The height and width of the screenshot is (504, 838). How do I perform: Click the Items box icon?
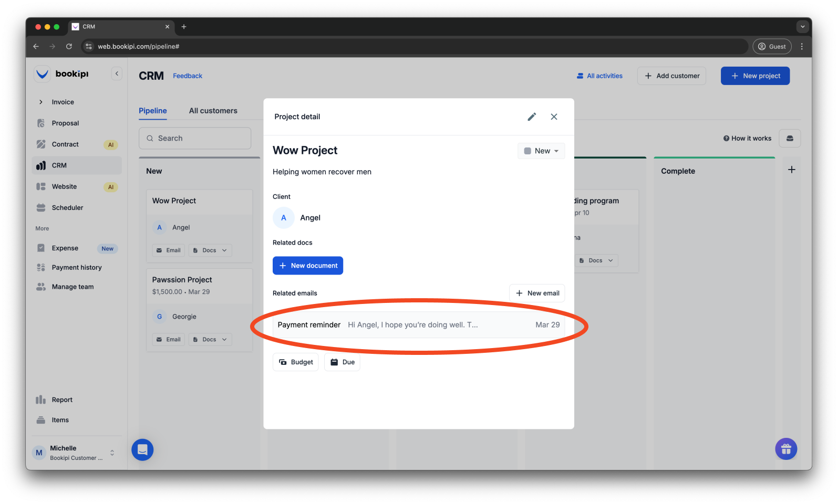pyautogui.click(x=41, y=420)
